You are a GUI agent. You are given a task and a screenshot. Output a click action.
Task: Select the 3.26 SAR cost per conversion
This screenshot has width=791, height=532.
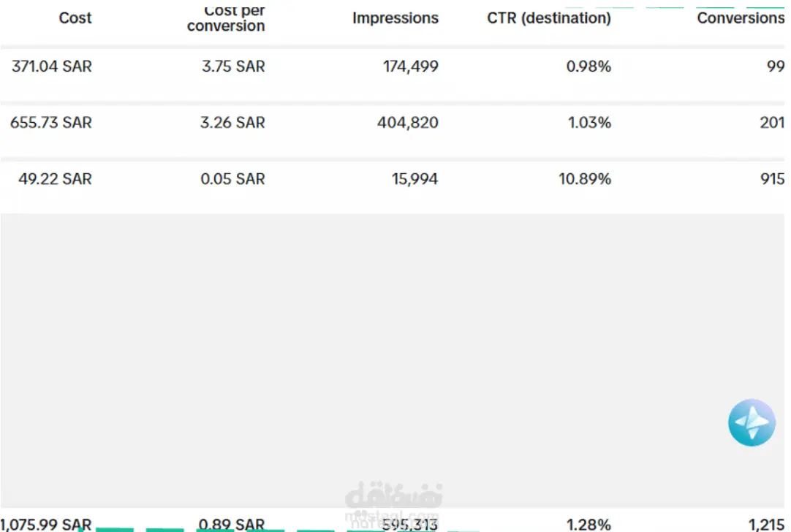point(232,123)
